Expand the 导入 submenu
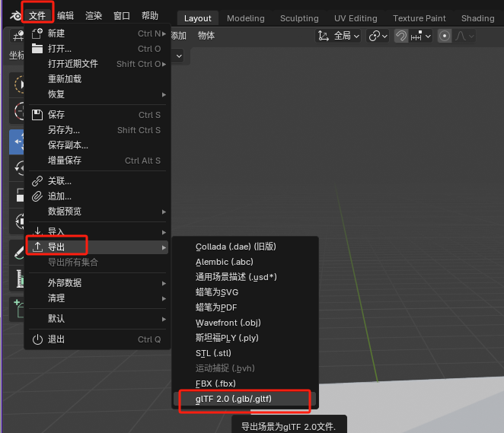This screenshot has height=433, width=504. (97, 231)
